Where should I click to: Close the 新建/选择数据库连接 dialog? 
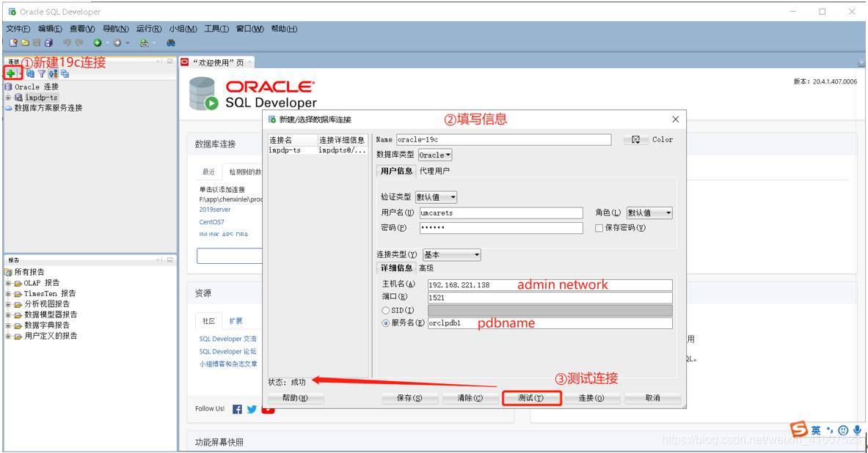pos(675,119)
